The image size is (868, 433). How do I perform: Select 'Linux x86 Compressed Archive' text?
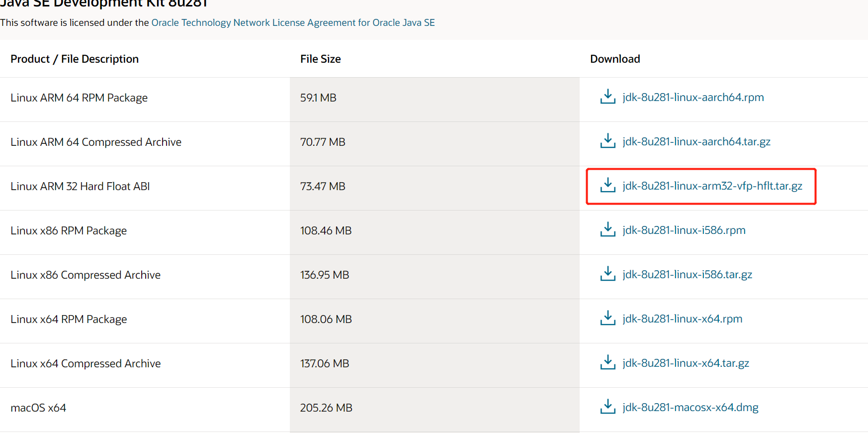point(86,275)
